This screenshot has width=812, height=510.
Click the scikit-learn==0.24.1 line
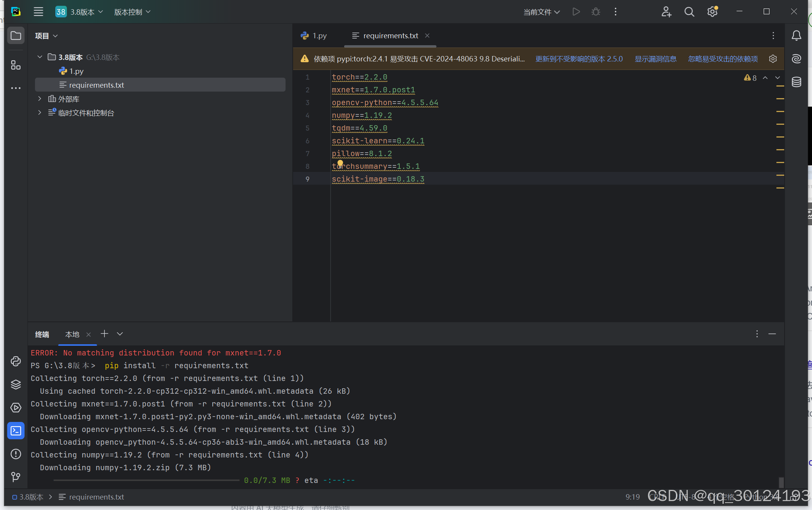(x=378, y=141)
